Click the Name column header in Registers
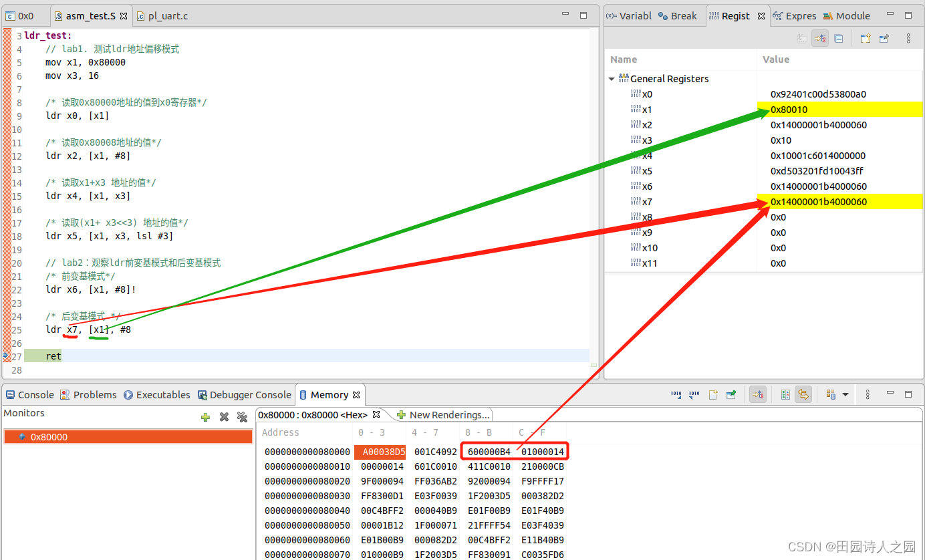The height and width of the screenshot is (560, 925). [680, 59]
